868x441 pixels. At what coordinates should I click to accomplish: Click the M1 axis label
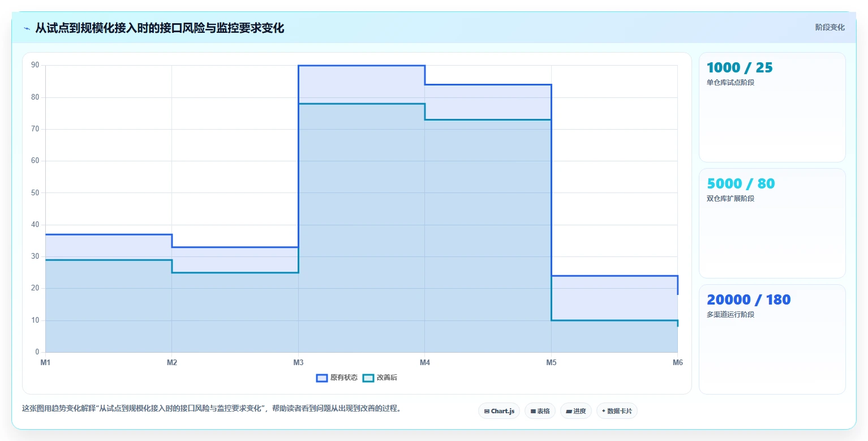[x=45, y=362]
